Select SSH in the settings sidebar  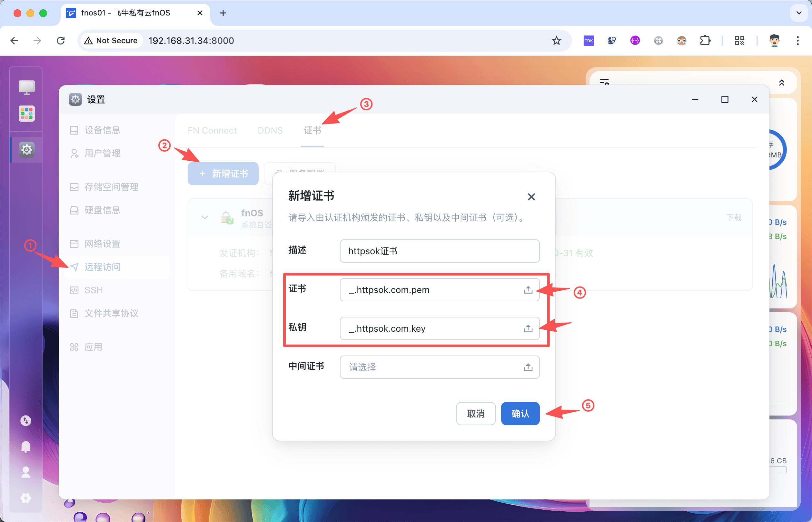(x=94, y=290)
